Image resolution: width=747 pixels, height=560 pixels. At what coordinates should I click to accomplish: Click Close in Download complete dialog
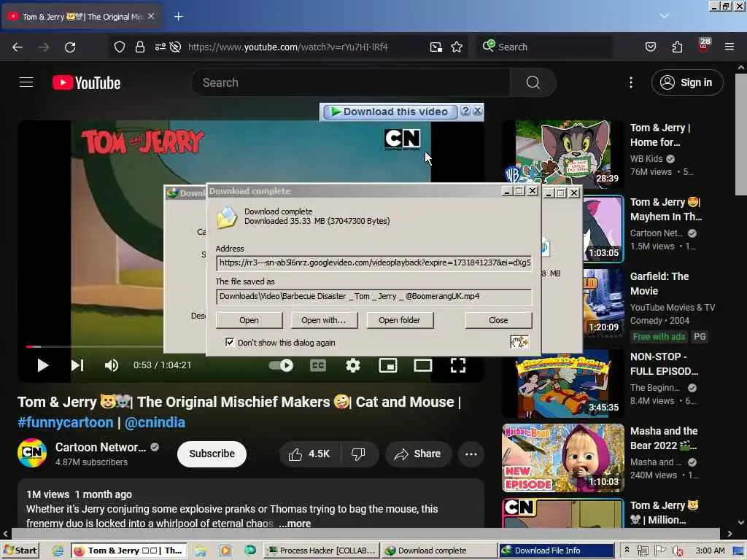498,320
